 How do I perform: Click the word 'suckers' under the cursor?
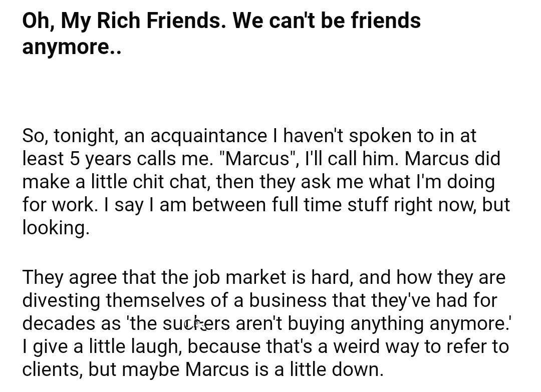coord(196,323)
